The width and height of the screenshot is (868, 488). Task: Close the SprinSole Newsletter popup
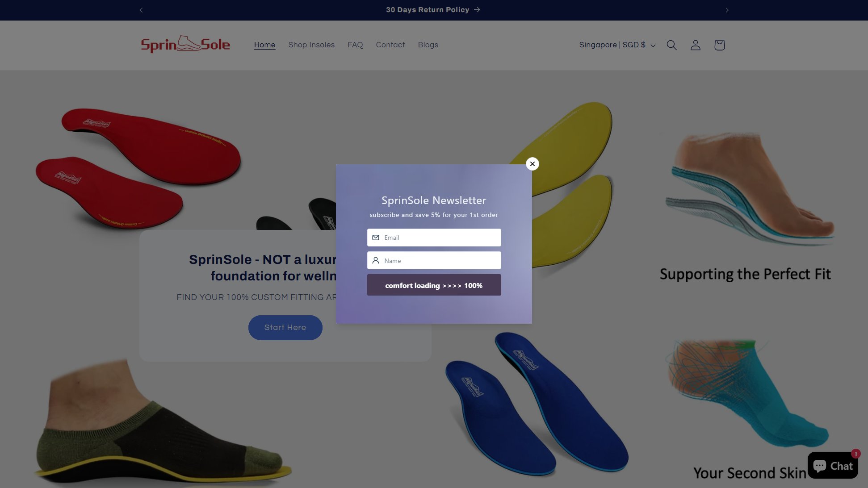coord(532,164)
